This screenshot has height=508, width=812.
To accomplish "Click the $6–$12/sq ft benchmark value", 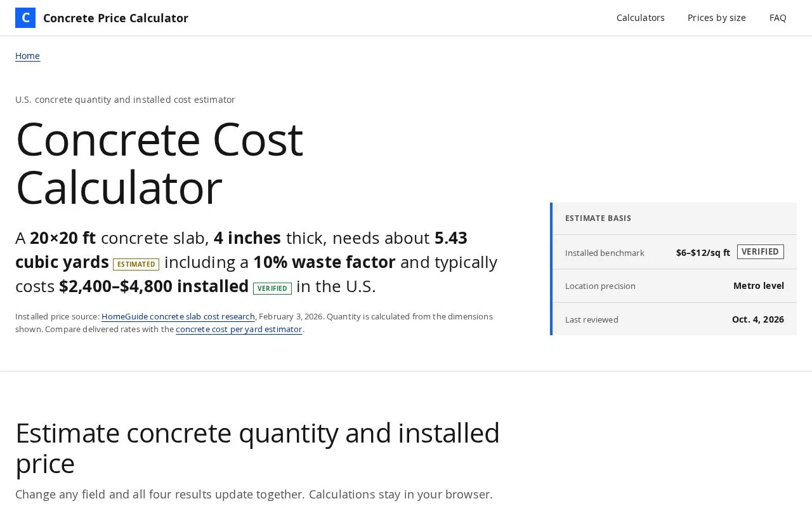I will pyautogui.click(x=703, y=253).
